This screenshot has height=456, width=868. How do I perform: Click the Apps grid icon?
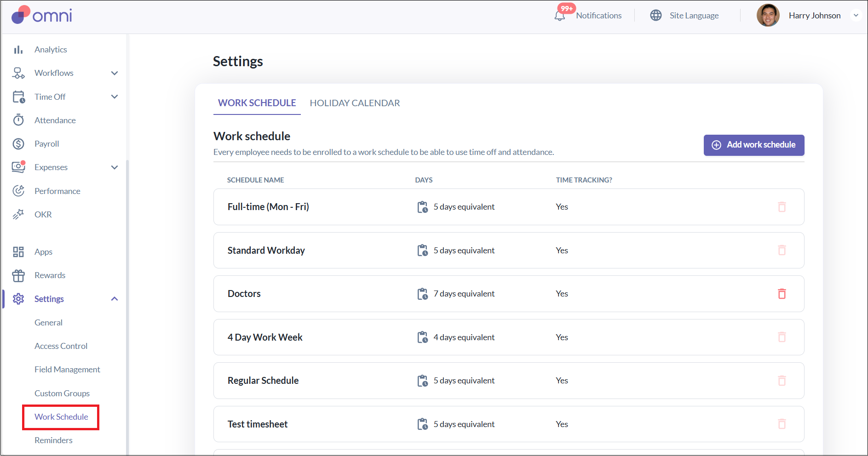point(18,252)
